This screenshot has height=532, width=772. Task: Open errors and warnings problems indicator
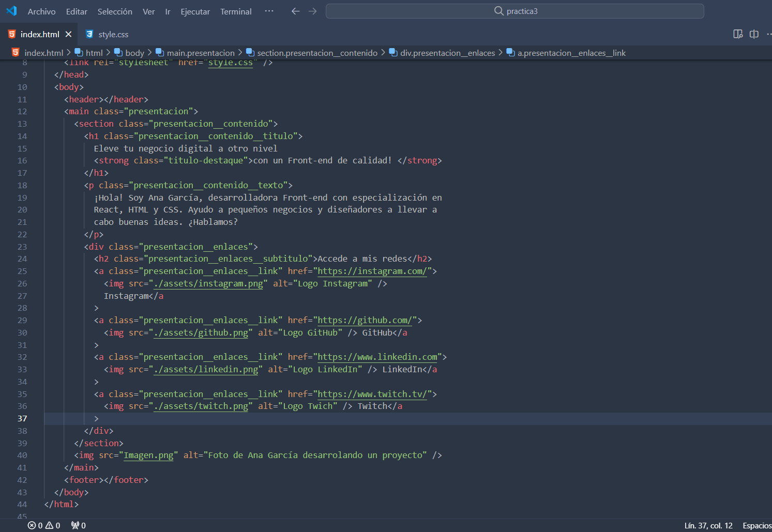click(x=44, y=525)
